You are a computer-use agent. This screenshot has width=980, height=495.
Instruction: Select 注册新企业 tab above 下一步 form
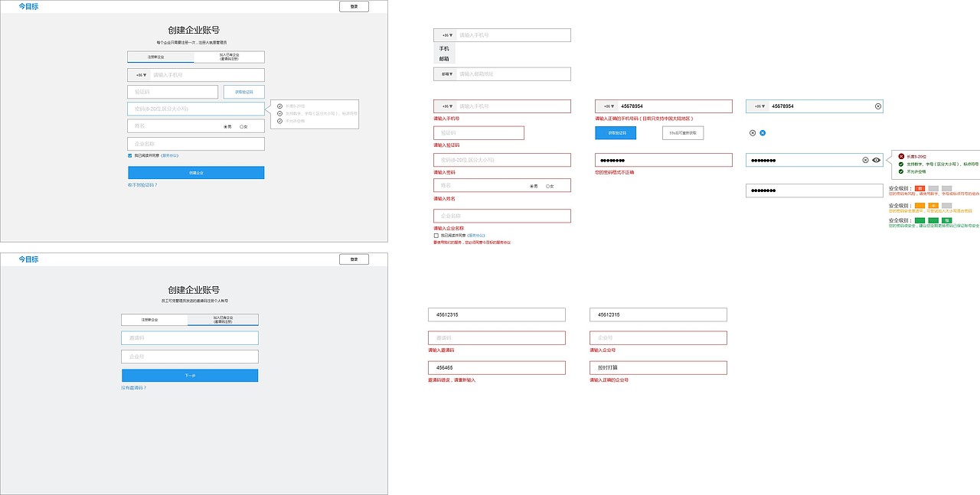pyautogui.click(x=155, y=320)
